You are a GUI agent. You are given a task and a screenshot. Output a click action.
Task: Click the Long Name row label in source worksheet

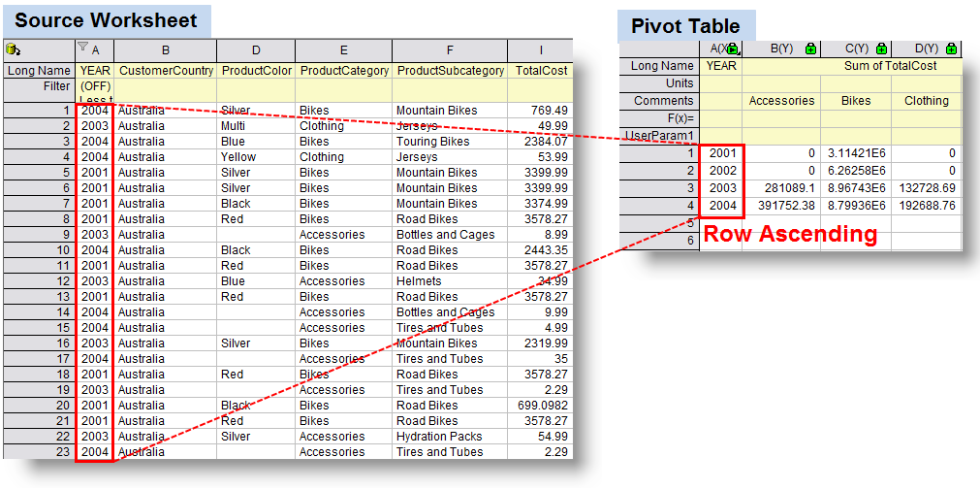point(39,71)
